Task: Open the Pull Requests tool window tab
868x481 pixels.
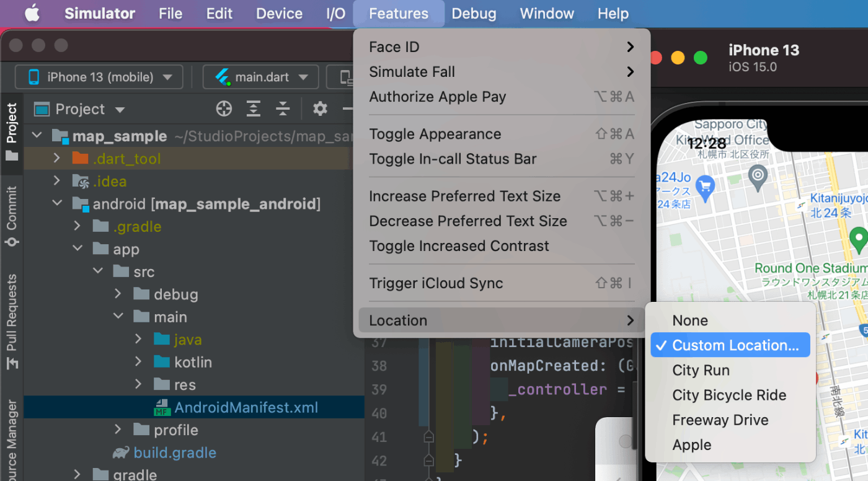Action: click(12, 320)
